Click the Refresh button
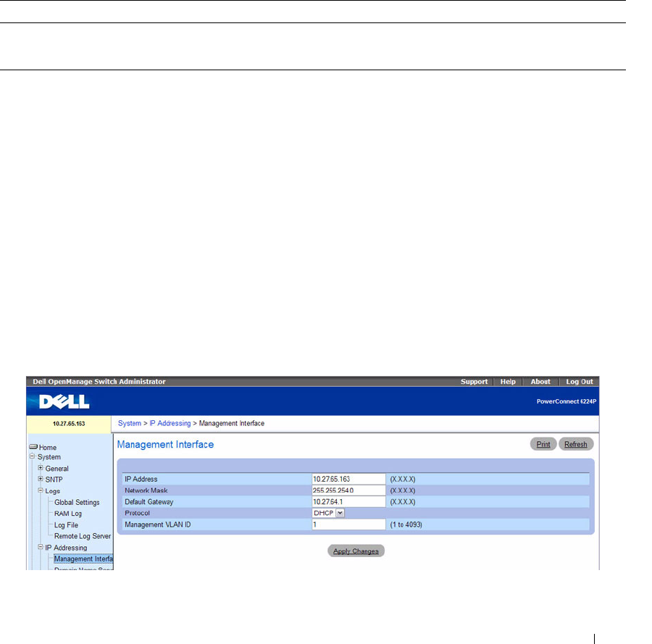This screenshot has width=652, height=644. click(x=575, y=444)
